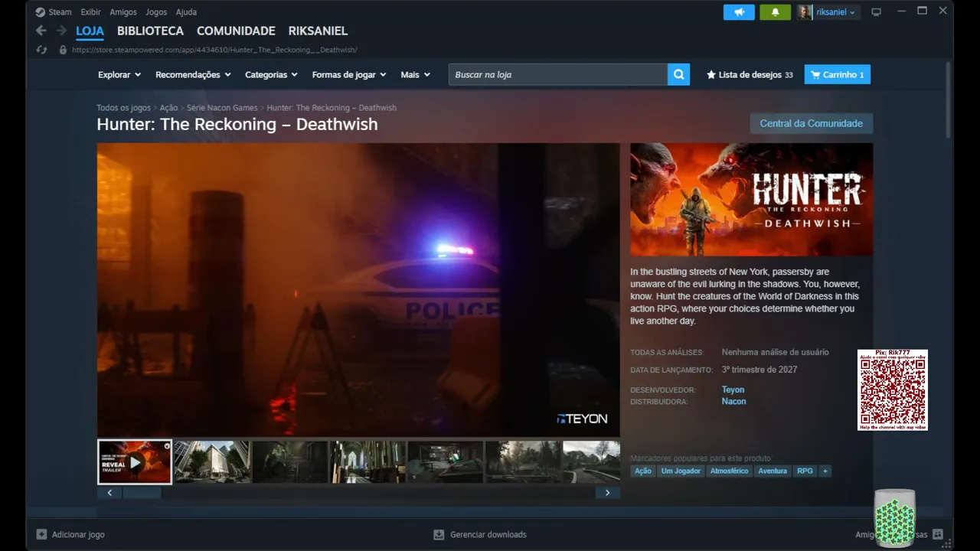
Task: Play the Reveal Trailer thumbnail
Action: tap(135, 461)
